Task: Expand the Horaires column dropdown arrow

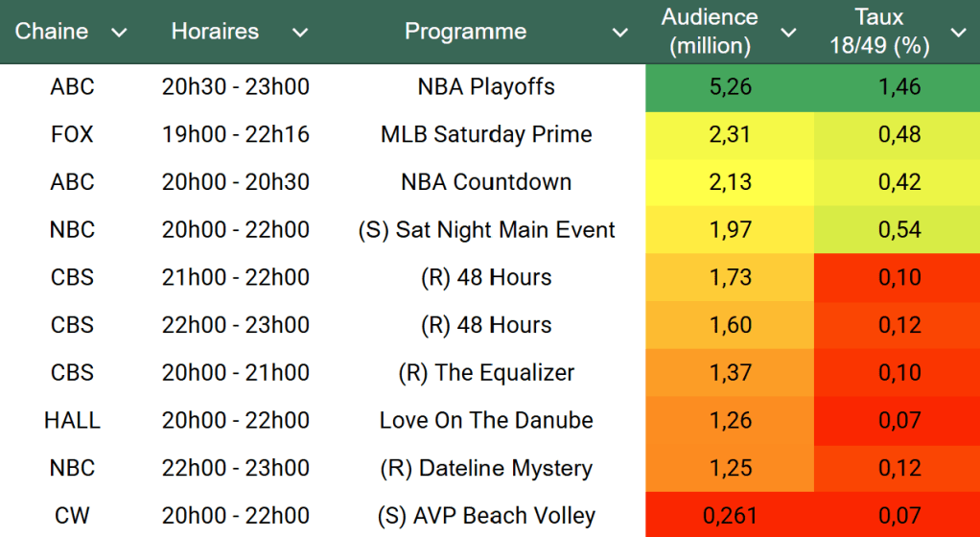Action: (x=300, y=33)
